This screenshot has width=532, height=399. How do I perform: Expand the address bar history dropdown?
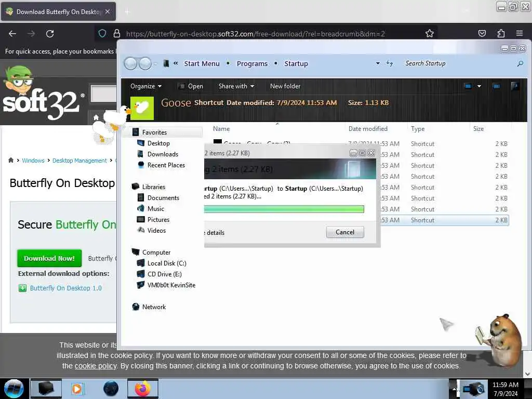coord(378,63)
